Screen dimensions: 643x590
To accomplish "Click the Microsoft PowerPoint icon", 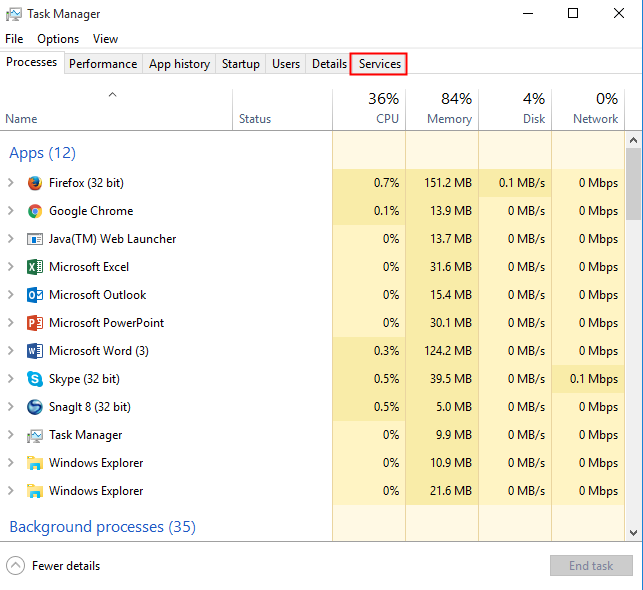I will coord(35,323).
